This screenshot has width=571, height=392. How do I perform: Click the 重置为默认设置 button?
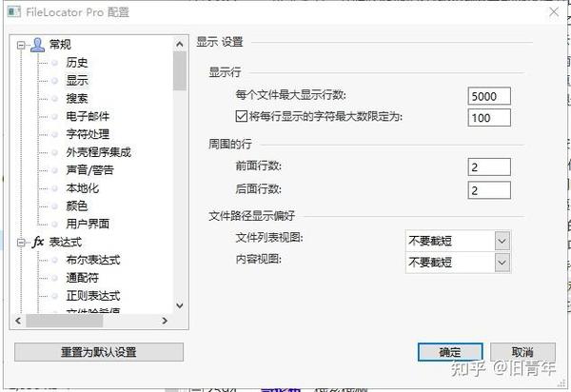pos(99,352)
